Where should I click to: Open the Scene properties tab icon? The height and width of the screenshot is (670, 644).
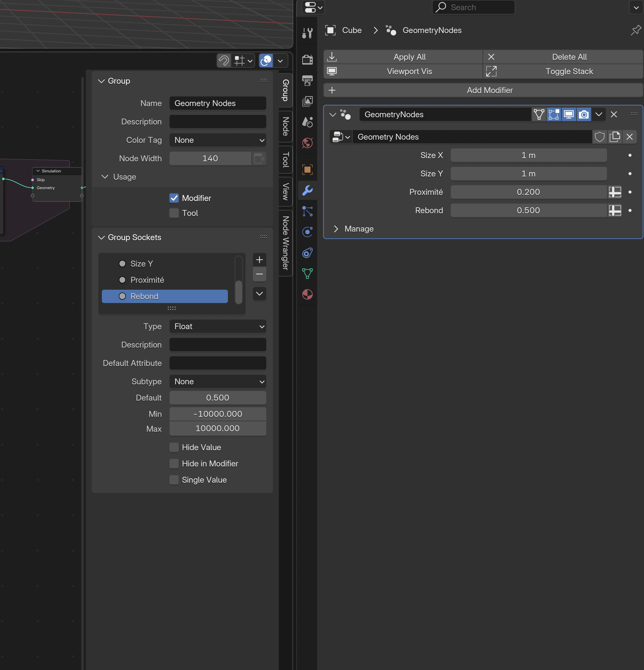point(307,122)
